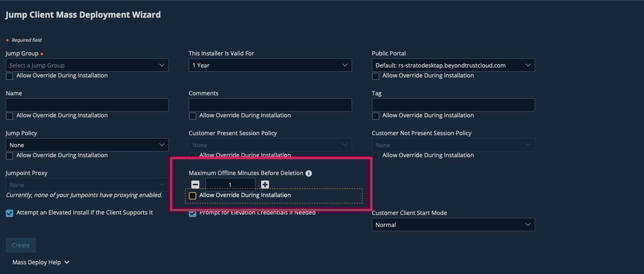Enable Allow Override During Installation for Jump Policy

pos(9,156)
